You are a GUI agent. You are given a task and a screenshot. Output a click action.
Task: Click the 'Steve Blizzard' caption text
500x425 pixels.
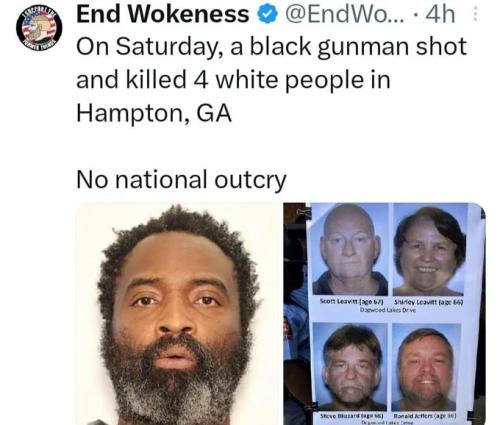[341, 416]
